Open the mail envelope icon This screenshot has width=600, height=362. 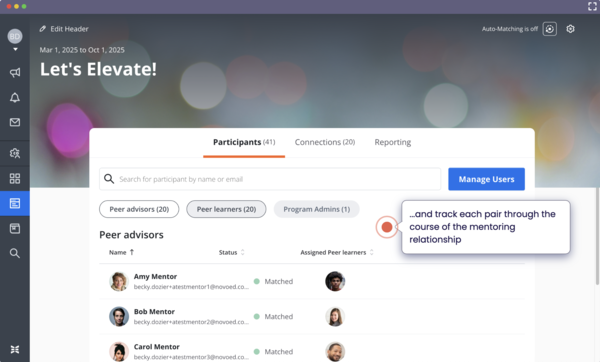15,122
